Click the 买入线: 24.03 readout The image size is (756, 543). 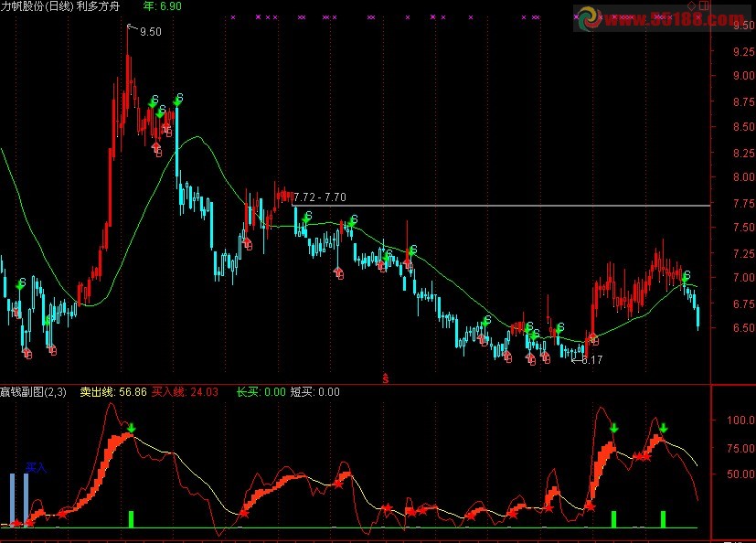click(x=186, y=392)
